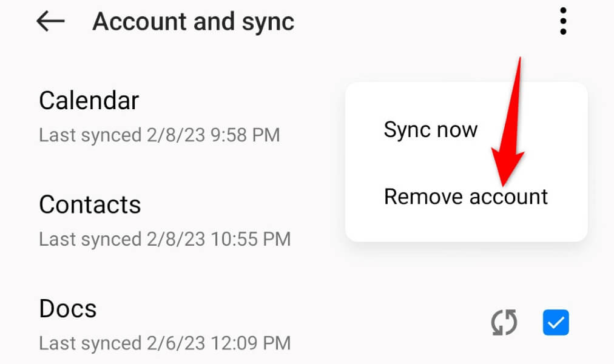Choose "Remove account" in the popup menu

click(465, 197)
